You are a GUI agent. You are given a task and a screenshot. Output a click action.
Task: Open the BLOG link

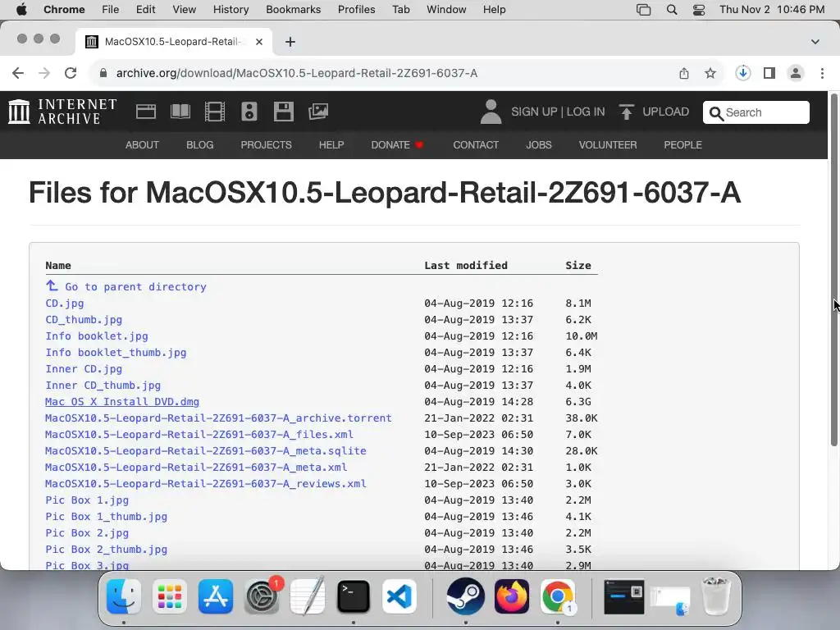point(200,145)
